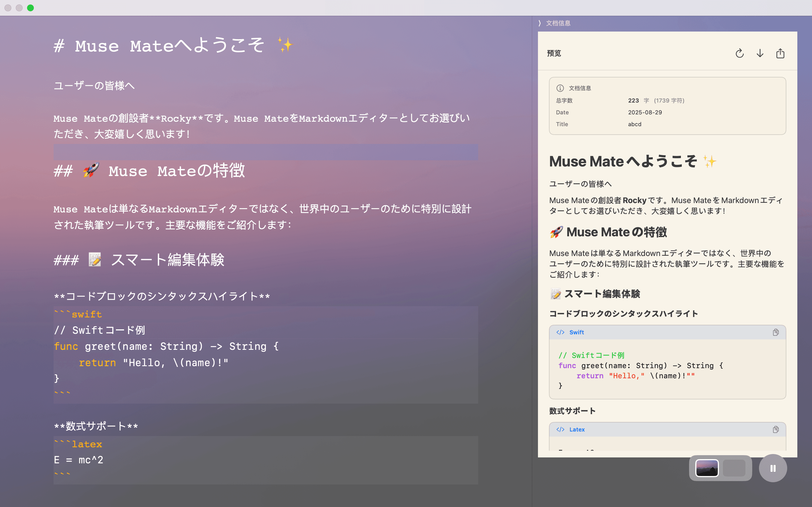Pause the background animation
Image resolution: width=812 pixels, height=507 pixels.
773,468
